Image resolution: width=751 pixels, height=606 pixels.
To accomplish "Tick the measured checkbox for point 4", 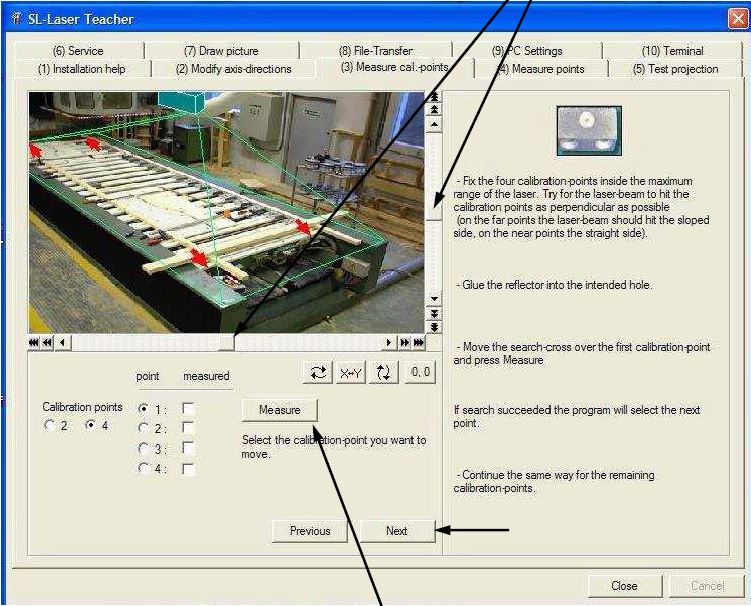I will point(188,468).
